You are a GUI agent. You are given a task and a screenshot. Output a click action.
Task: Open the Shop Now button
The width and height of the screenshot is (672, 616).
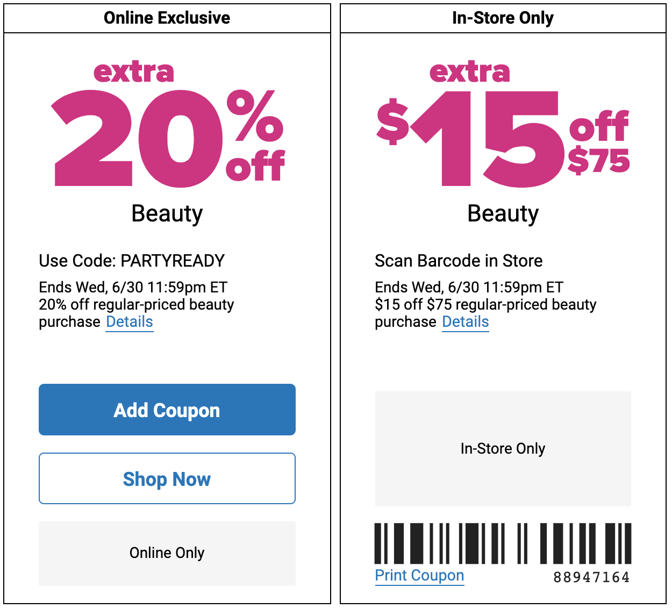point(167,478)
